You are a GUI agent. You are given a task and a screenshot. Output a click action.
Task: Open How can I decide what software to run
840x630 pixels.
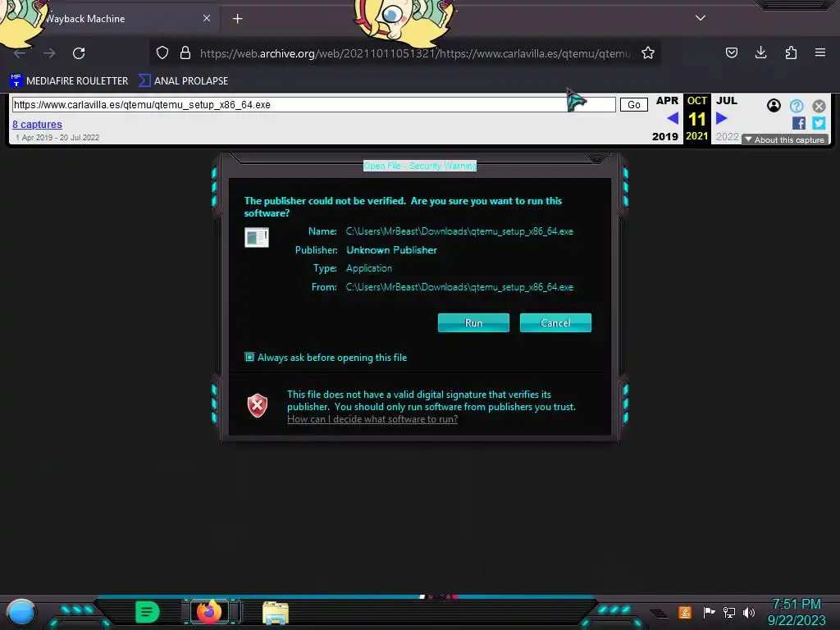click(x=372, y=419)
